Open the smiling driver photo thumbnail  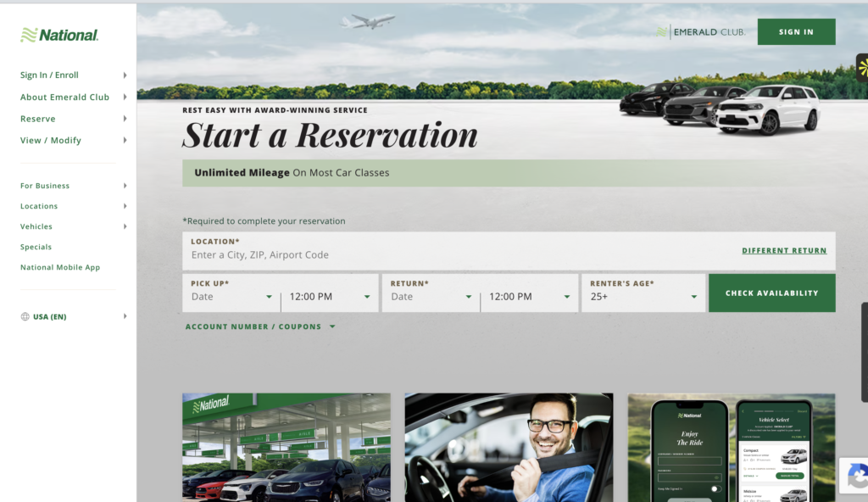coord(509,448)
